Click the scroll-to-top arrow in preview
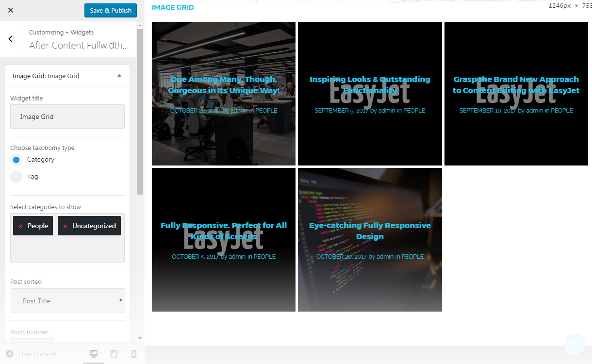 click(x=575, y=344)
